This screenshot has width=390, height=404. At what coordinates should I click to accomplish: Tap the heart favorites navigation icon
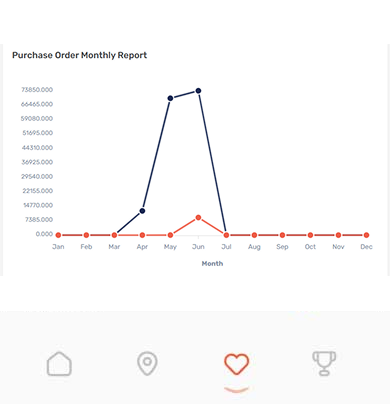coord(236,364)
